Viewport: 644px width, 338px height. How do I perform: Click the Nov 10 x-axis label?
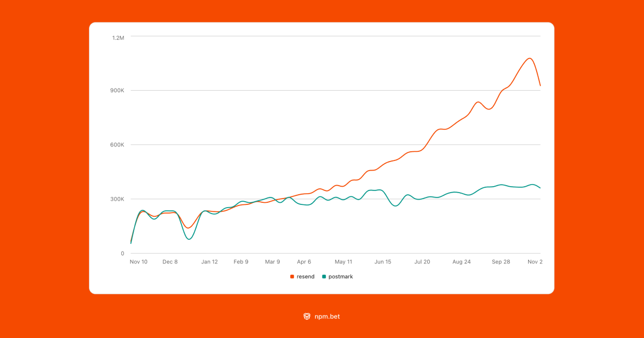pyautogui.click(x=138, y=262)
